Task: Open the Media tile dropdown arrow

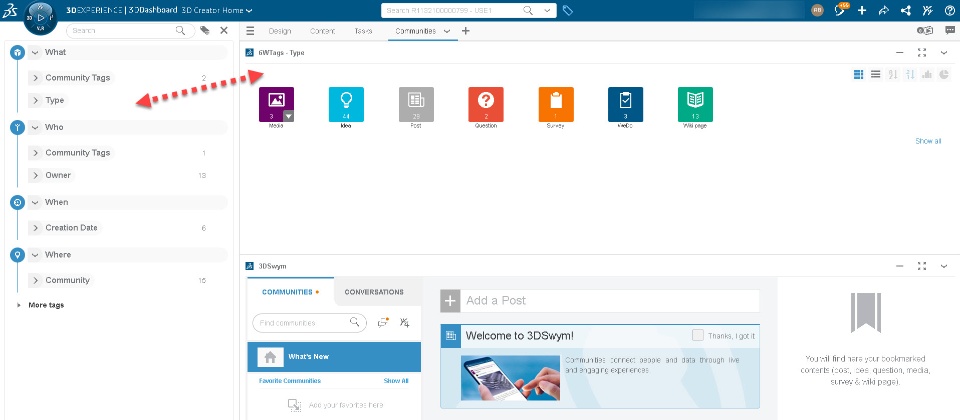Action: [x=288, y=116]
